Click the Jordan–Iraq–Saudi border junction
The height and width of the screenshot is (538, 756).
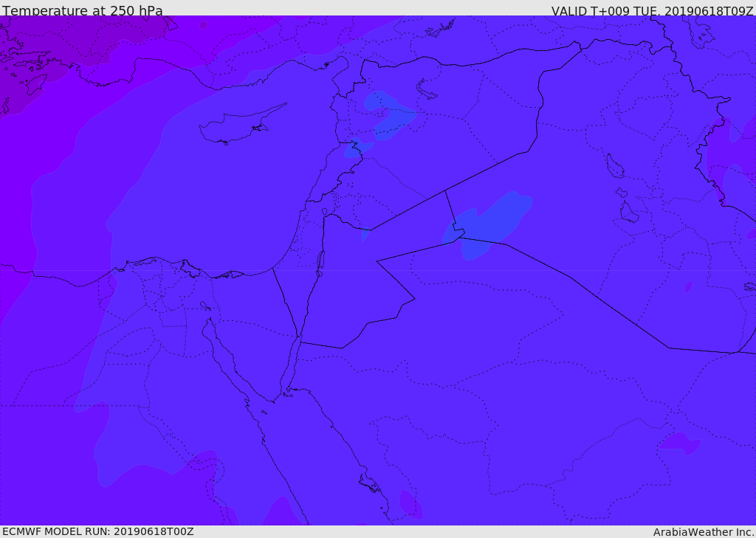click(x=459, y=237)
